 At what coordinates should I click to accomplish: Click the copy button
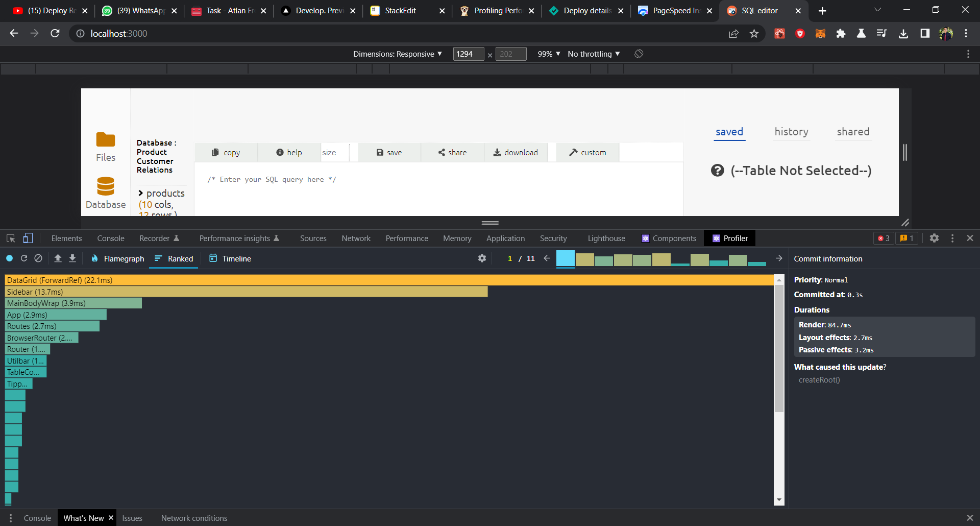point(226,152)
